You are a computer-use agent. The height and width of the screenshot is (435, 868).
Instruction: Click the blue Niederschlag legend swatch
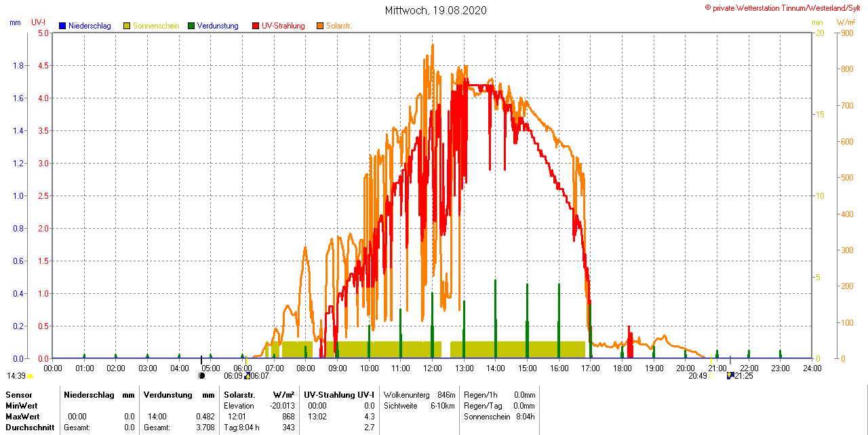[x=62, y=26]
